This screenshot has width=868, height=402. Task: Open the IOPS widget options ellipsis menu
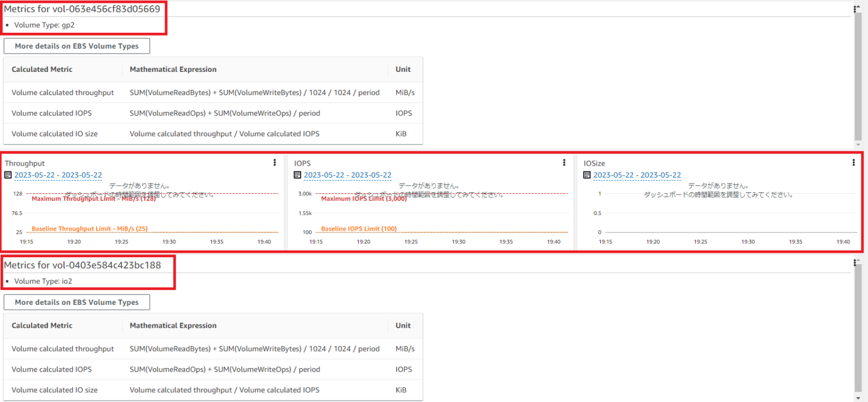click(564, 162)
